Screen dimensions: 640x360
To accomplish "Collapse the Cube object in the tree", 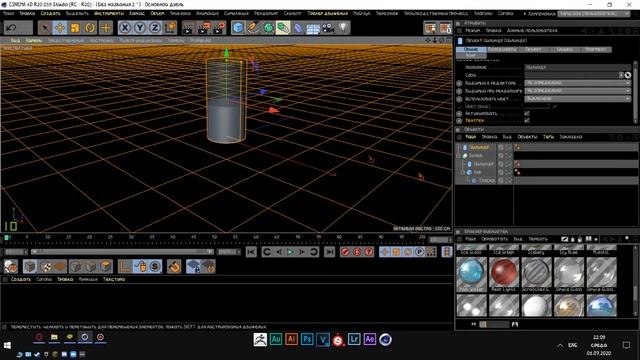I will [x=463, y=172].
